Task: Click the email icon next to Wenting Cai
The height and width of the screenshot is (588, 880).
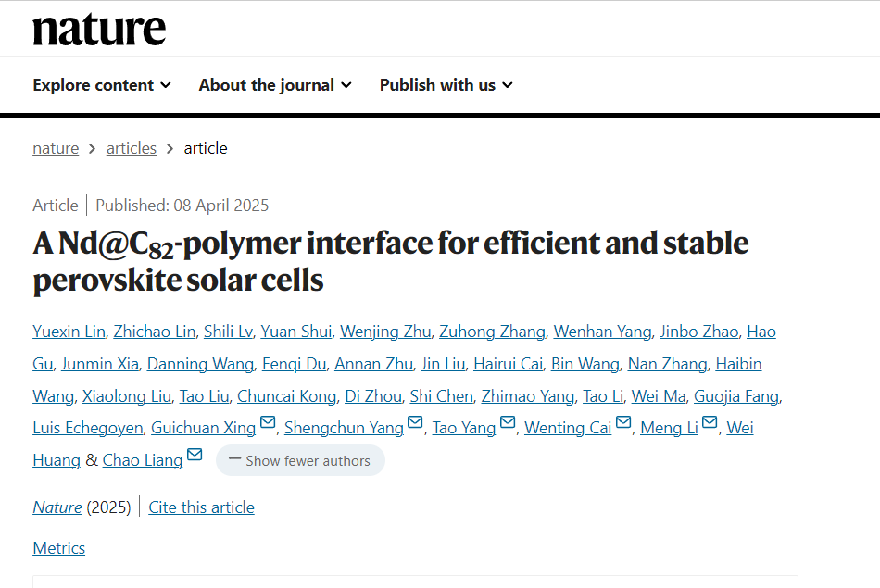Action: click(x=623, y=422)
